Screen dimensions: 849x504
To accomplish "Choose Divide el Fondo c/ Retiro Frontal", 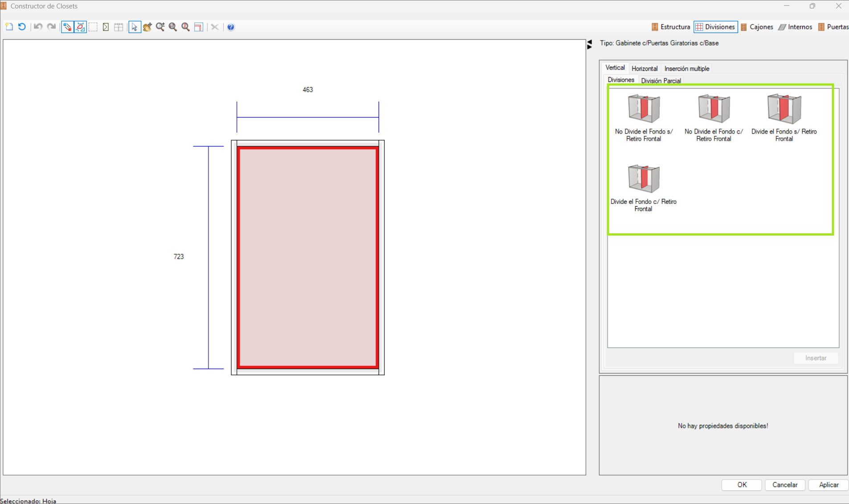I will [x=644, y=188].
